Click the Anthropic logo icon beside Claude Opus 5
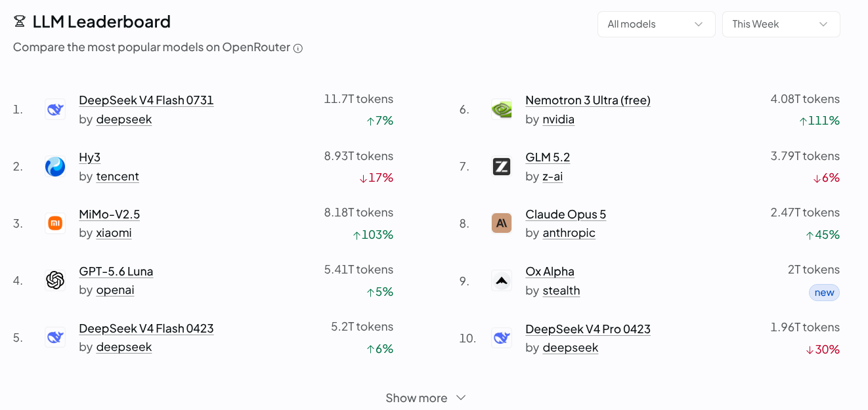Viewport: 868px width, 410px height. [x=502, y=223]
